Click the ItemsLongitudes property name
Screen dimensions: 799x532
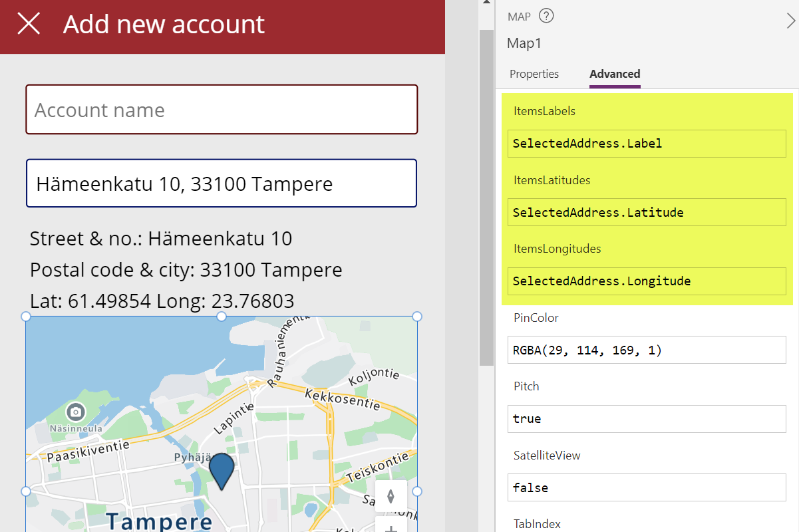coord(557,249)
